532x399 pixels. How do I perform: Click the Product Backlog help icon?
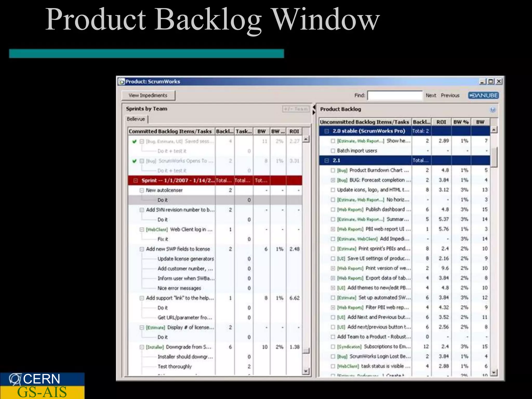pos(492,110)
